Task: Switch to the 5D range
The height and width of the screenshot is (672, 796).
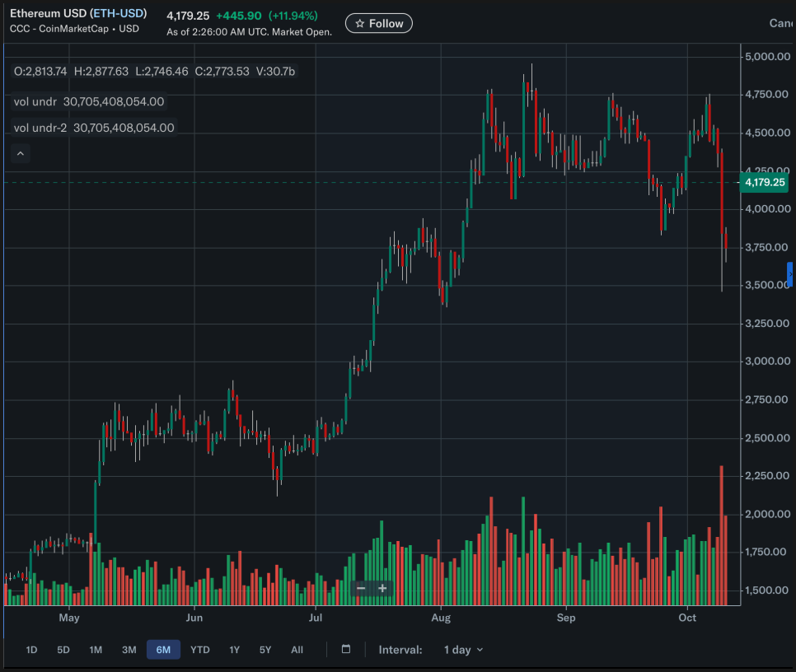Action: click(63, 650)
